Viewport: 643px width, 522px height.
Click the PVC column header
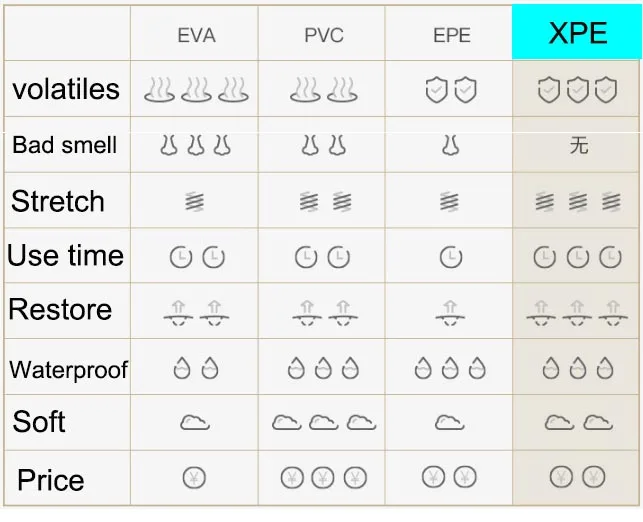(324, 35)
